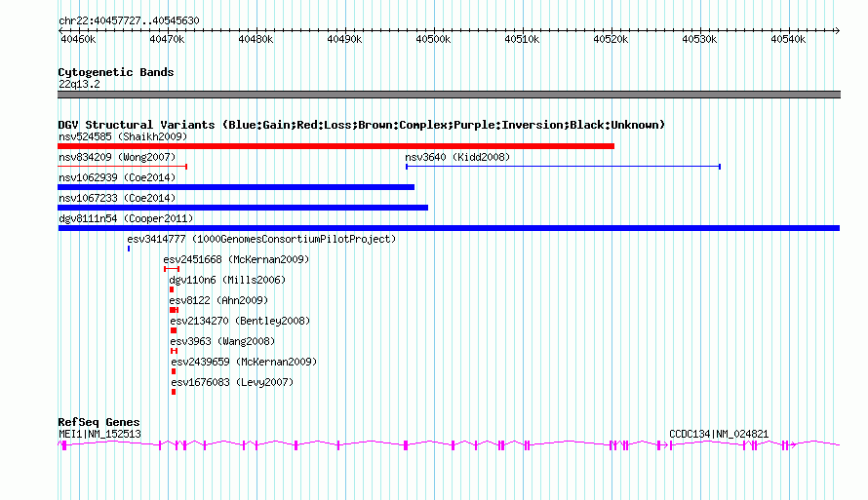Select the blue nsv1062939 gain bar

click(x=236, y=187)
